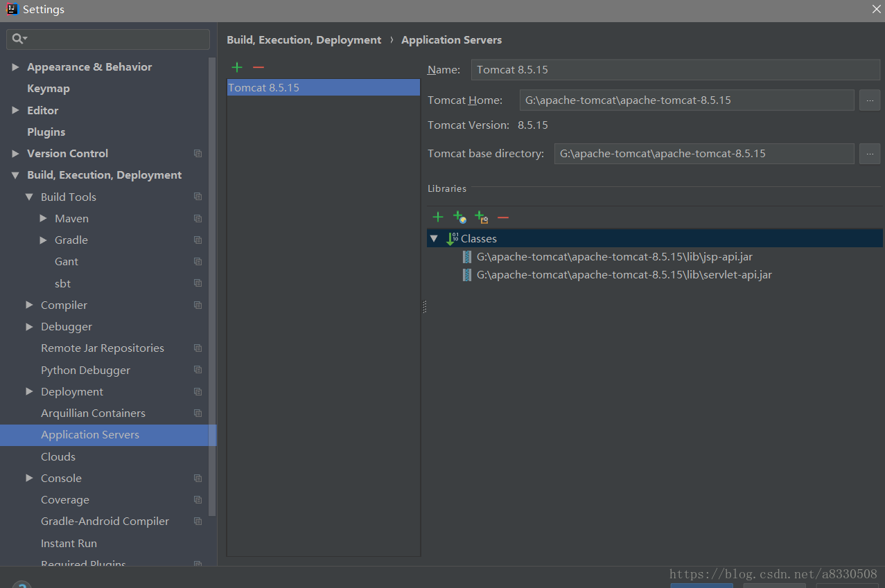The width and height of the screenshot is (885, 588).
Task: Collapse Build, Execution, Deployment section
Action: point(15,175)
